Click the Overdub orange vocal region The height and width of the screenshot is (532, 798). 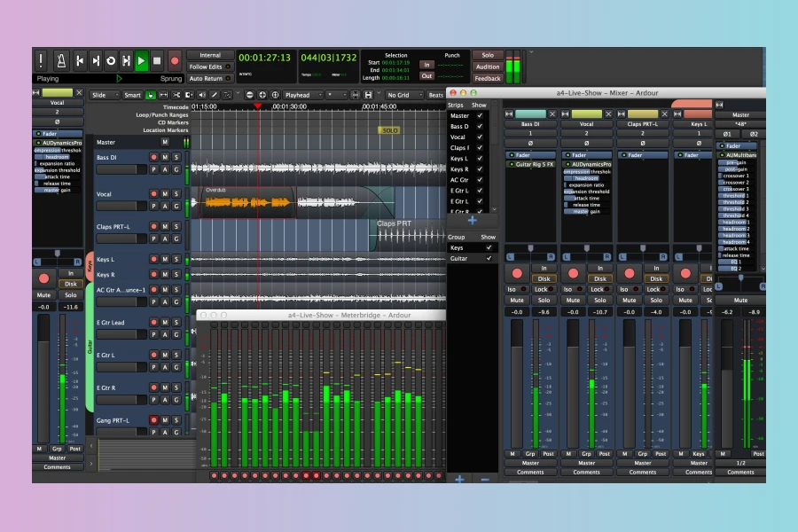coord(247,202)
